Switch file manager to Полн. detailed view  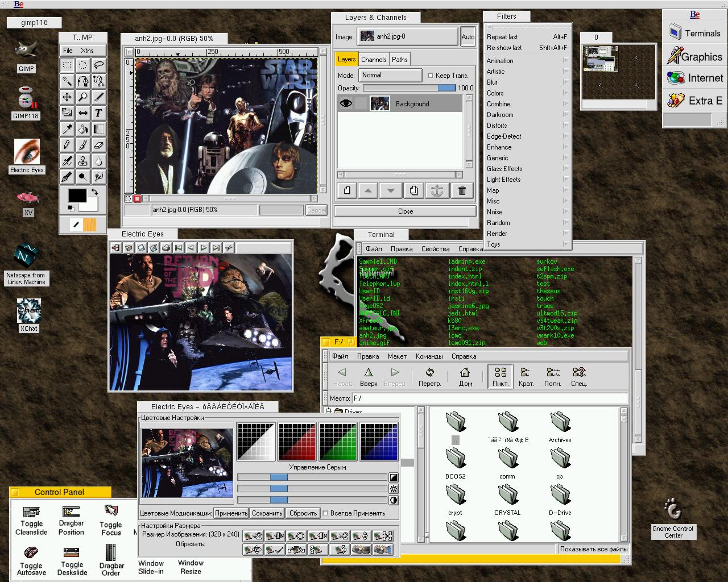[553, 377]
